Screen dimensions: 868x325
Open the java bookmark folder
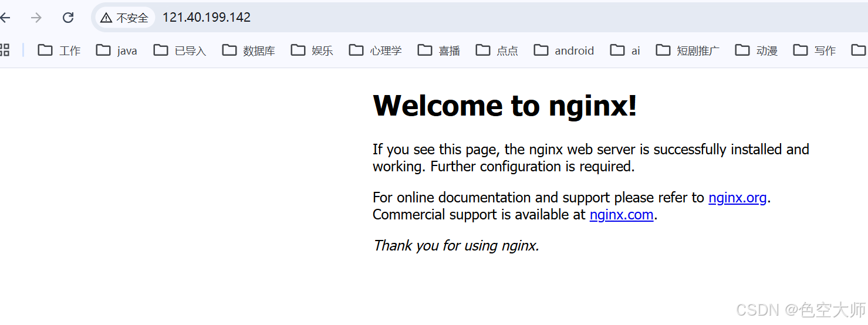click(x=117, y=50)
